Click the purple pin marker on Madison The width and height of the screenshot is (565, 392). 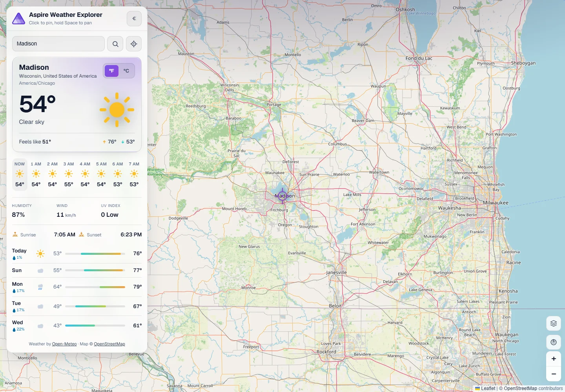pyautogui.click(x=282, y=196)
